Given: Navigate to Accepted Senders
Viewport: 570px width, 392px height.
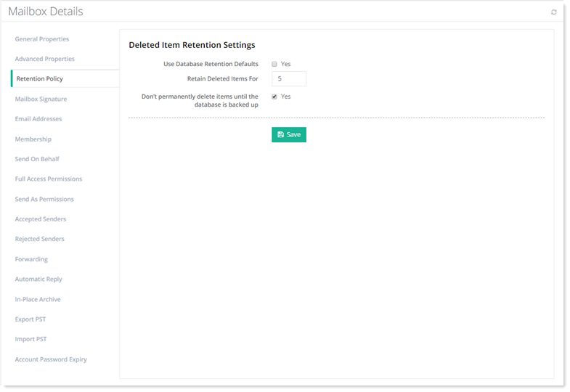Looking at the screenshot, I should (x=39, y=219).
